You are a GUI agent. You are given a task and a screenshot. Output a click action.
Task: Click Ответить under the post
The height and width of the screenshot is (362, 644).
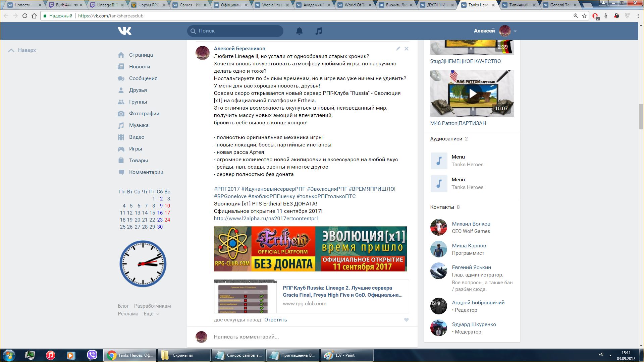click(x=276, y=320)
